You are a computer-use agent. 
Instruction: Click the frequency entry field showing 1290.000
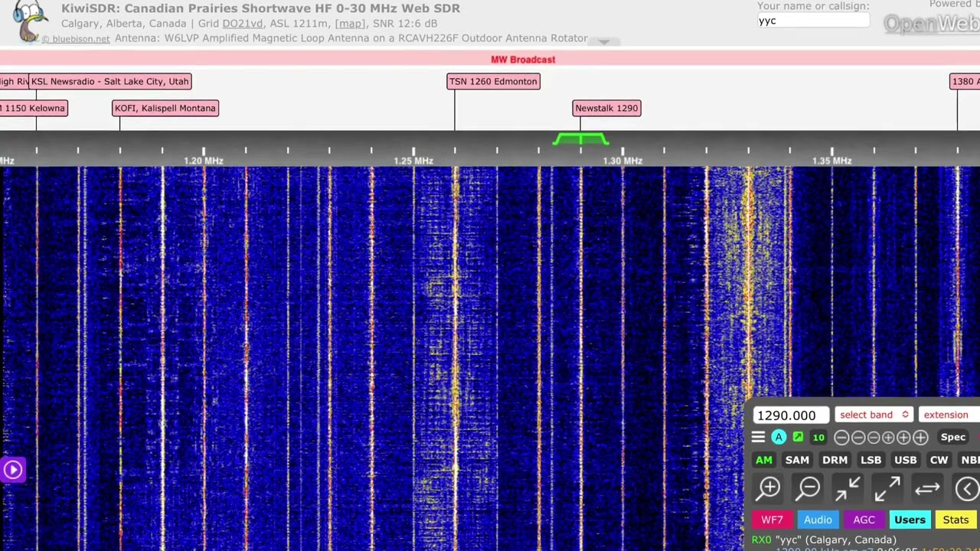791,415
